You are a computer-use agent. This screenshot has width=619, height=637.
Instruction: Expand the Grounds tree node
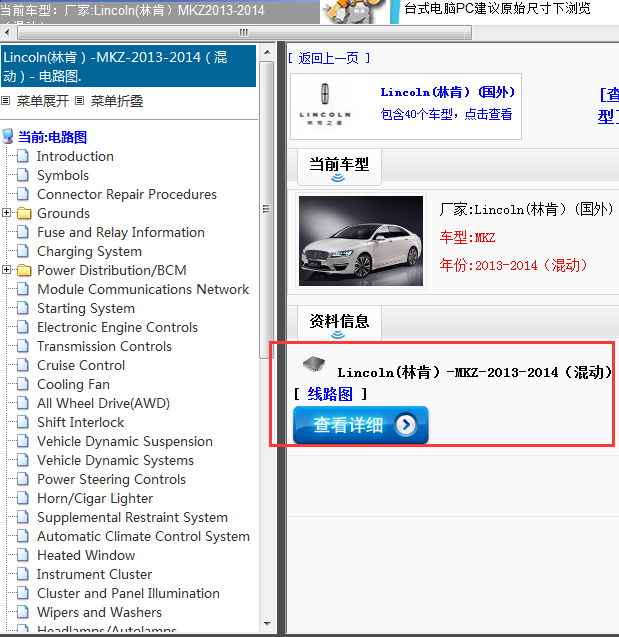(6, 212)
